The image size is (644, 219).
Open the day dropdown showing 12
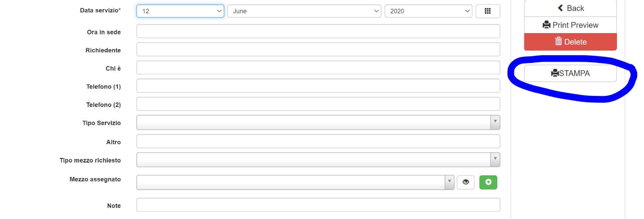[180, 11]
